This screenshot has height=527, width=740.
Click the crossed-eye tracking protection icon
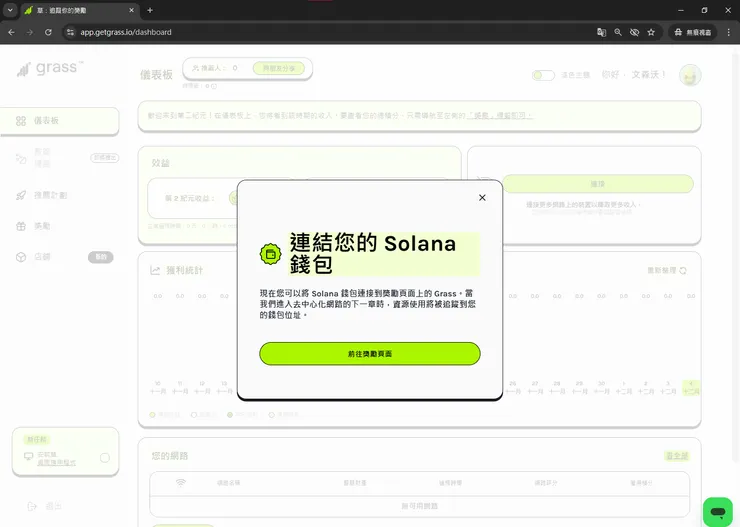point(634,32)
